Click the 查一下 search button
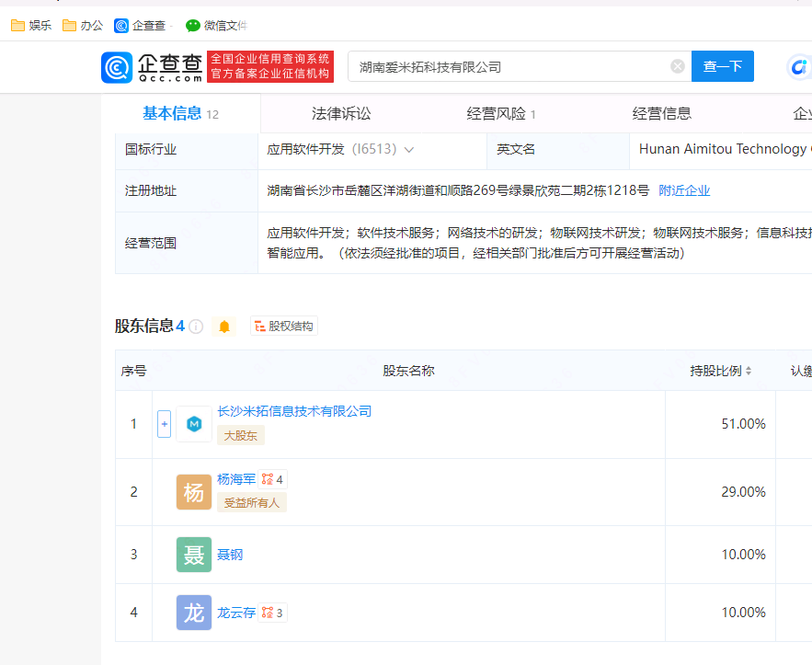This screenshot has height=665, width=812. pyautogui.click(x=723, y=66)
